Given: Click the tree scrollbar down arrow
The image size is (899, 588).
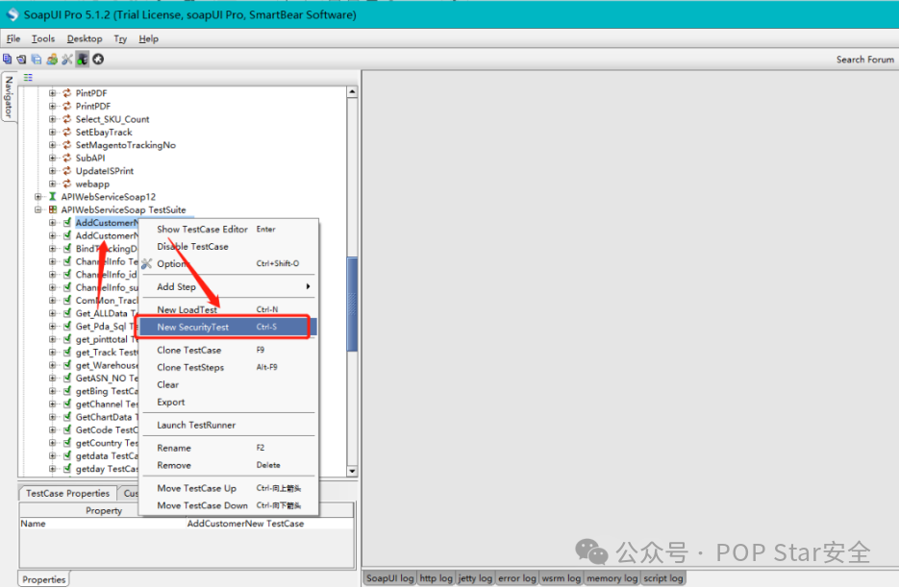Looking at the screenshot, I should tap(352, 471).
